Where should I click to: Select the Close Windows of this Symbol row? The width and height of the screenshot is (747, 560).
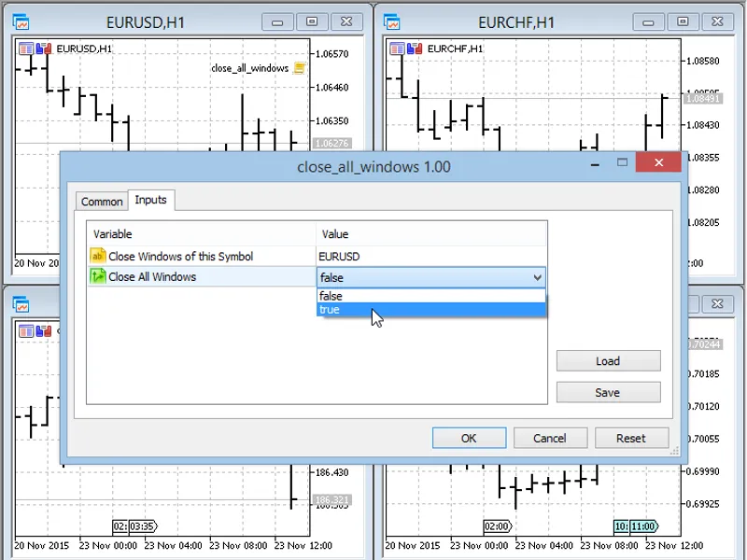tap(317, 256)
